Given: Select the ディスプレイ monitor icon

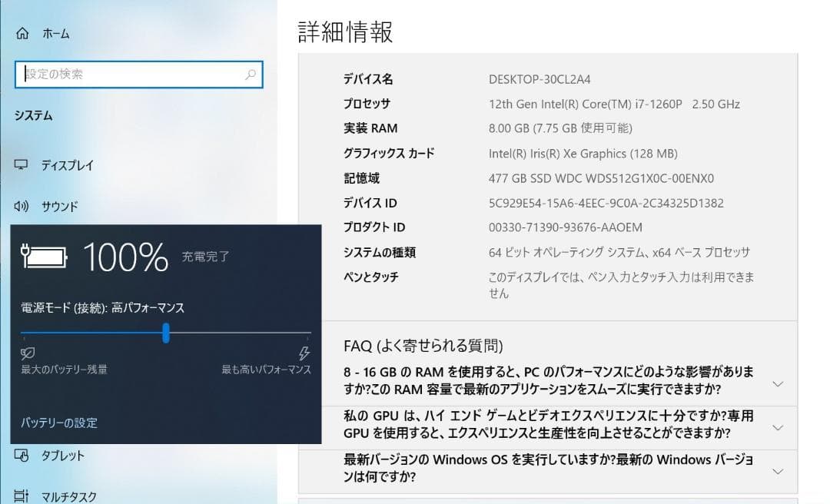Looking at the screenshot, I should tap(20, 165).
